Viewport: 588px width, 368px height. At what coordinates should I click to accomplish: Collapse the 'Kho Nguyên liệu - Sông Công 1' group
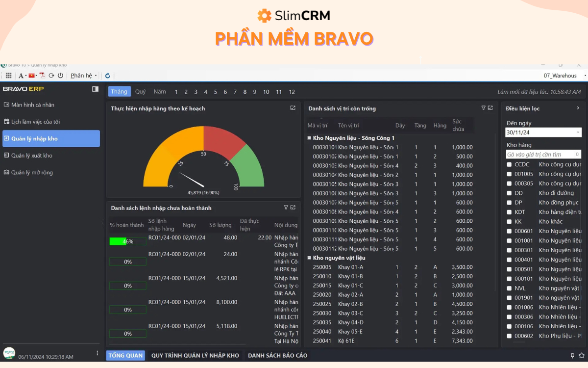(309, 138)
